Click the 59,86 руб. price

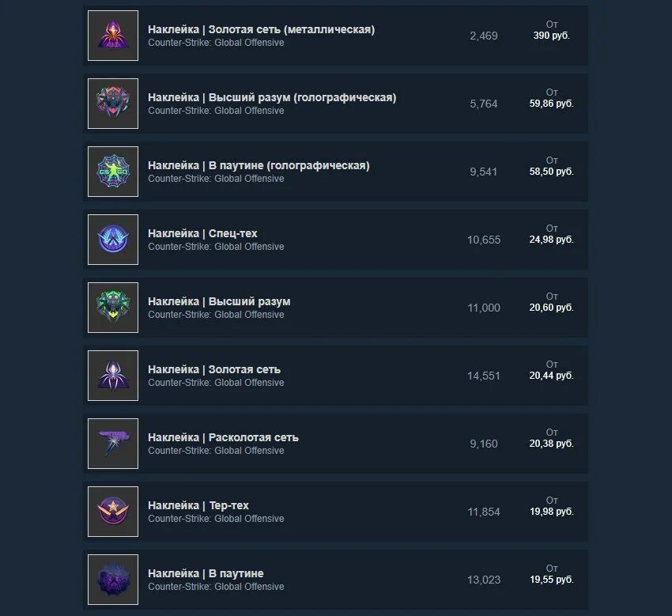552,104
